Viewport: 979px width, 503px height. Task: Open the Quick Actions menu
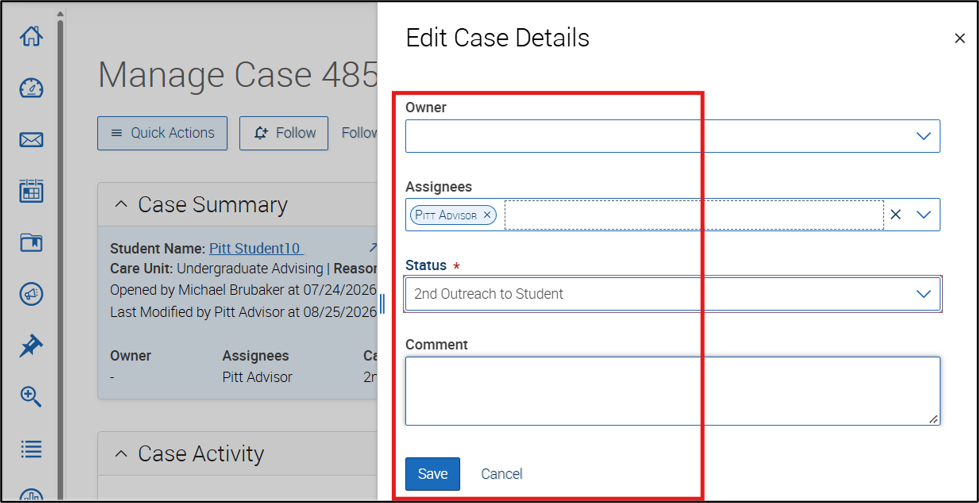(x=162, y=133)
